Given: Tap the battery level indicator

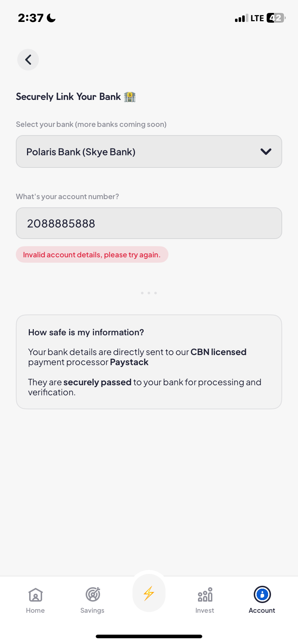Looking at the screenshot, I should 276,18.
